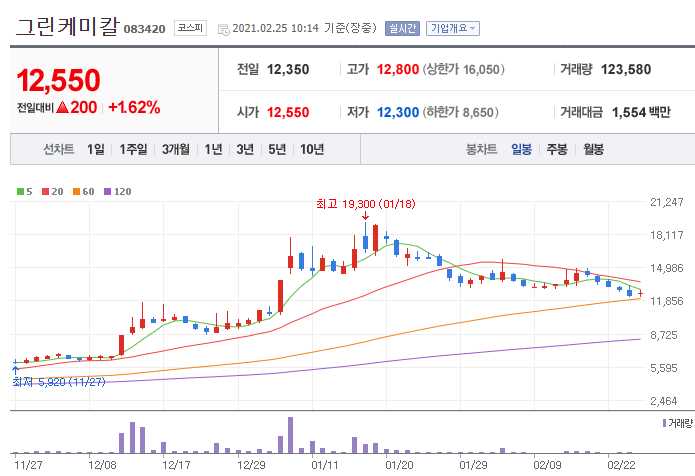Click the 실시간 realtime button
Image resolution: width=695 pixels, height=476 pixels.
click(402, 28)
